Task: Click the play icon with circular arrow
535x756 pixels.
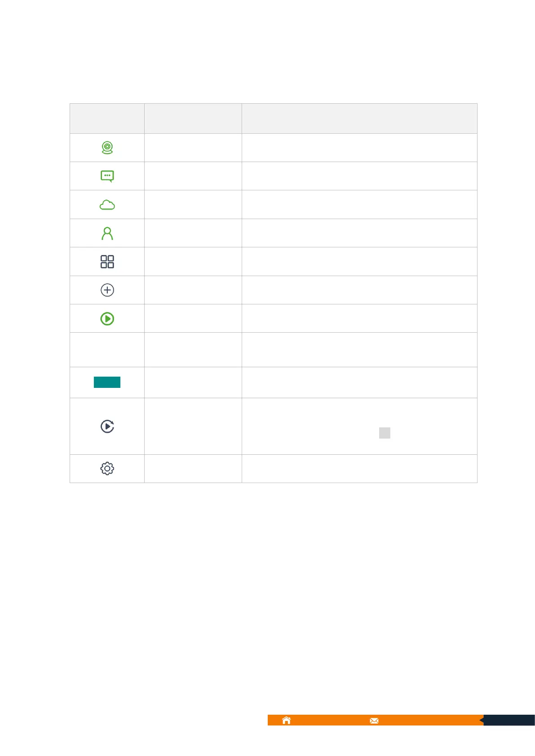Action: tap(107, 426)
